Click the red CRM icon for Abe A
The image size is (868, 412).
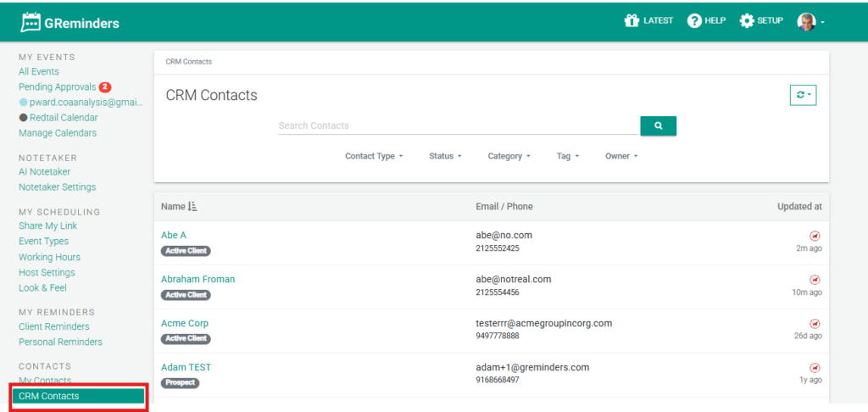point(815,236)
